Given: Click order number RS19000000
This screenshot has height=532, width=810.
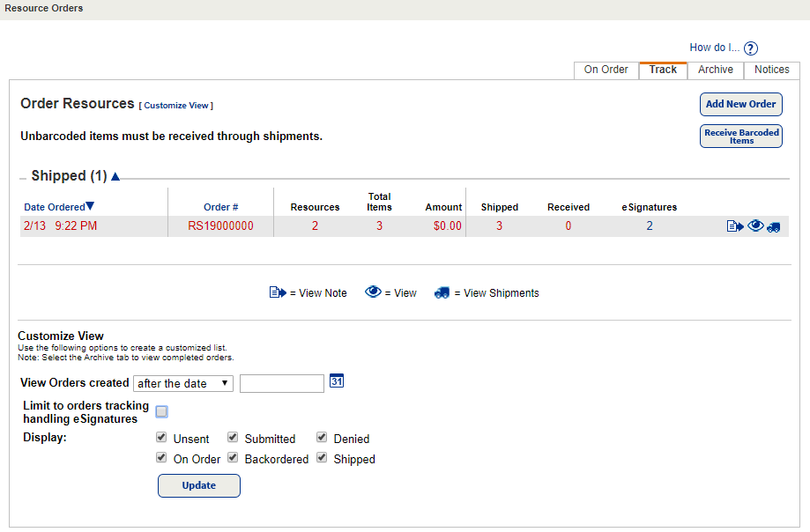Looking at the screenshot, I should [220, 226].
